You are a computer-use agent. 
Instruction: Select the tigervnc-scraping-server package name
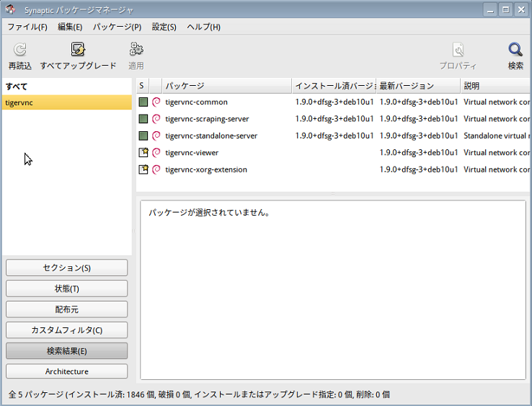coord(207,119)
